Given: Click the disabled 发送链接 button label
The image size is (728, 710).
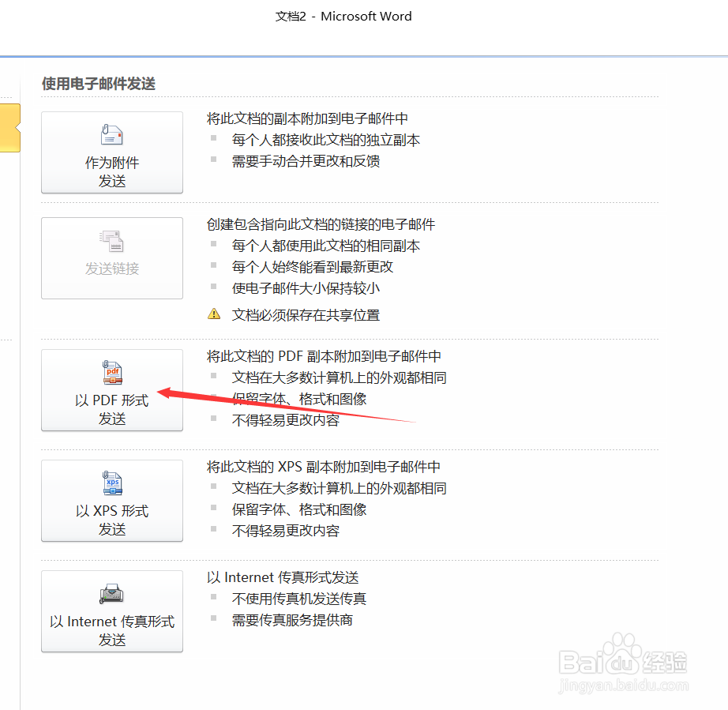Looking at the screenshot, I should click(112, 269).
